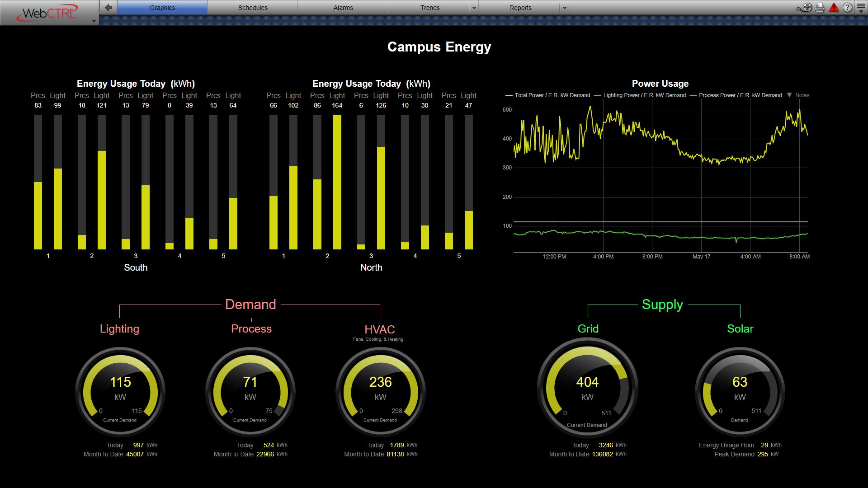Click the Graphics tab
This screenshot has height=488, width=868.
click(162, 7)
